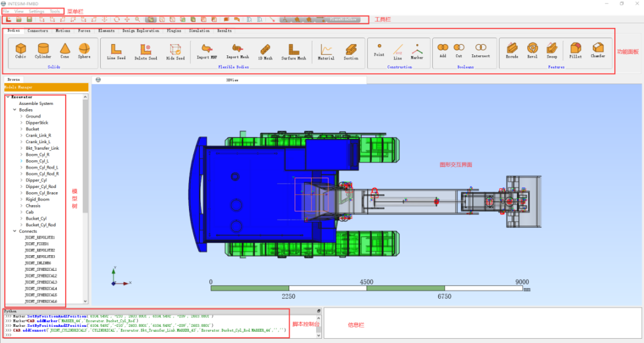
Task: Open the File menu
Action: point(6,11)
